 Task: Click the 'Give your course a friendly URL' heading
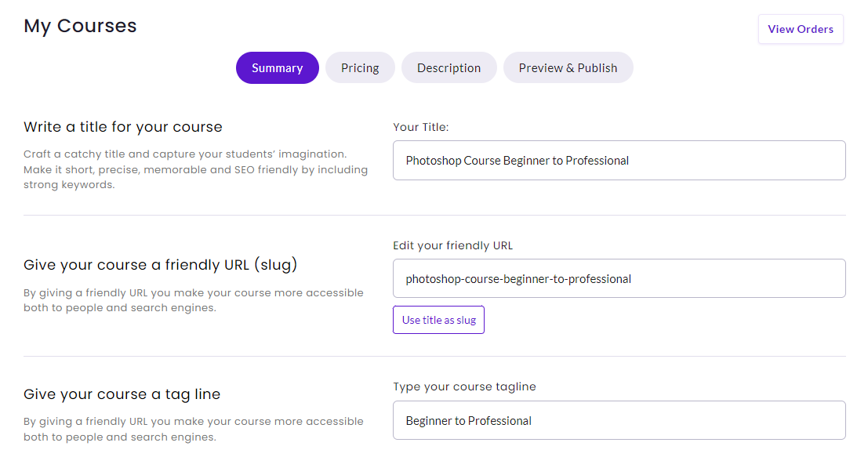(x=160, y=264)
